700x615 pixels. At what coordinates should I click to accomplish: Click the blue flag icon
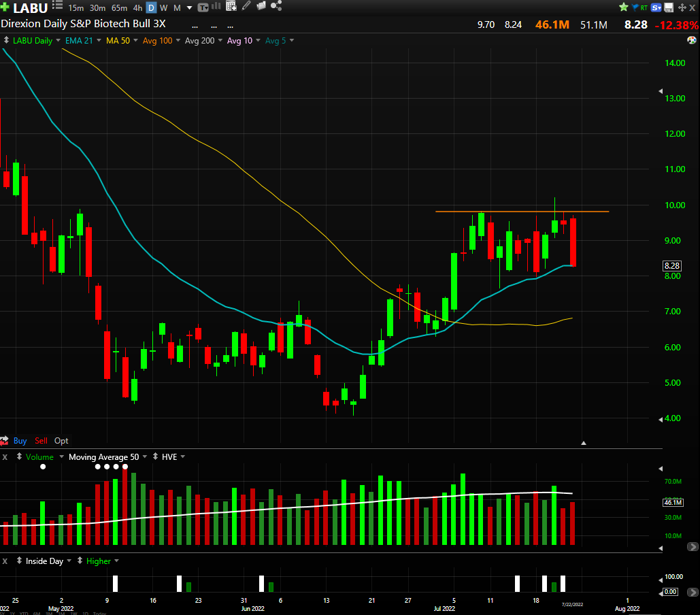[x=635, y=7]
